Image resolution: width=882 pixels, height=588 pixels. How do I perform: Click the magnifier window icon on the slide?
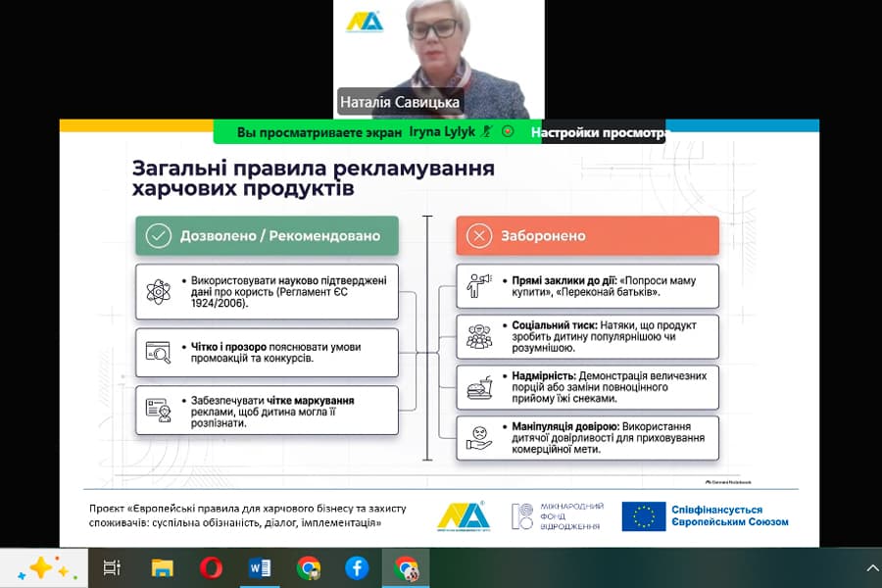158,352
